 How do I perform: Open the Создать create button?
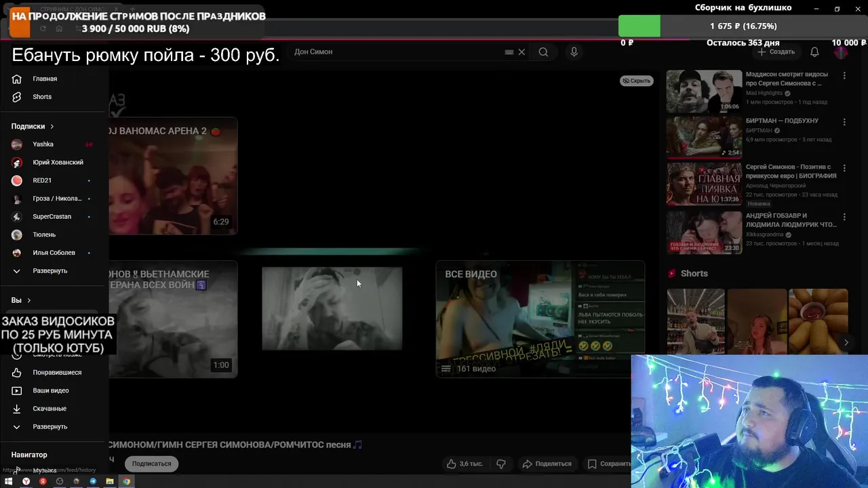click(x=776, y=52)
